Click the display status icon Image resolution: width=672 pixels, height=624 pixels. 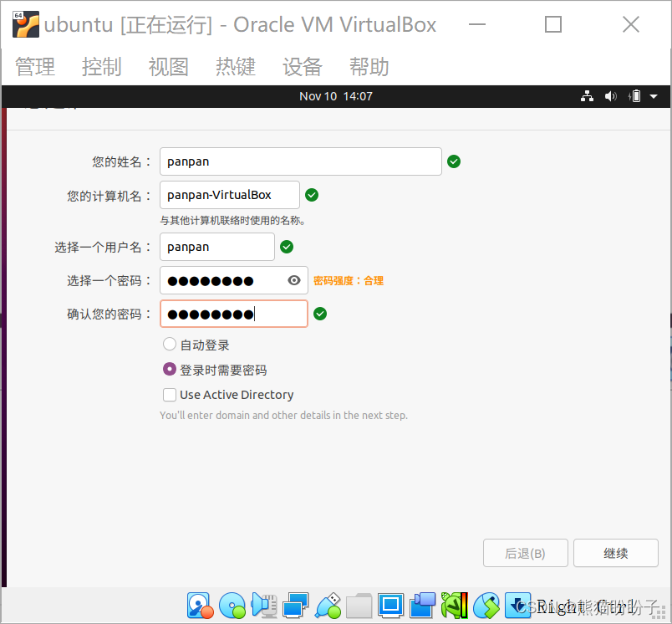pos(391,606)
